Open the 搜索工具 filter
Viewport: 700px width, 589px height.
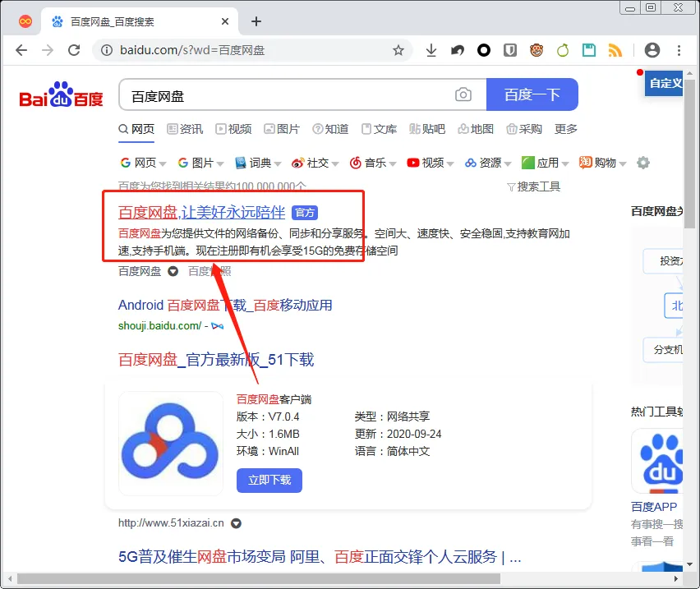(533, 186)
